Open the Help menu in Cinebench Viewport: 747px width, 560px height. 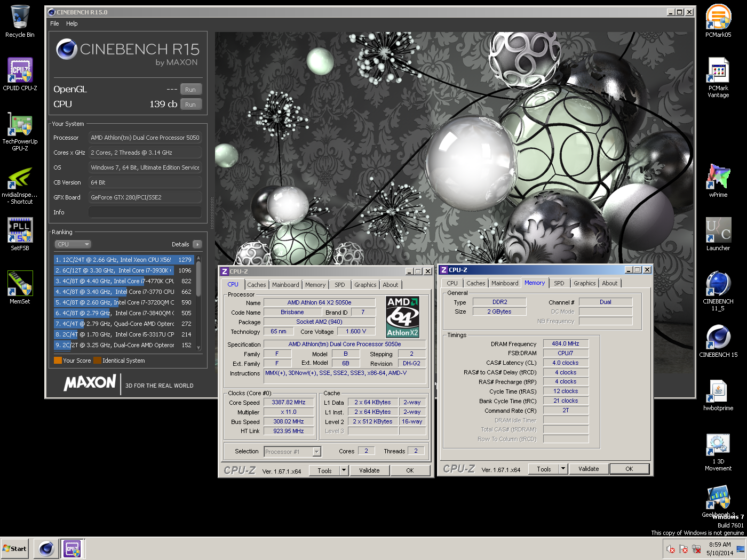point(72,23)
